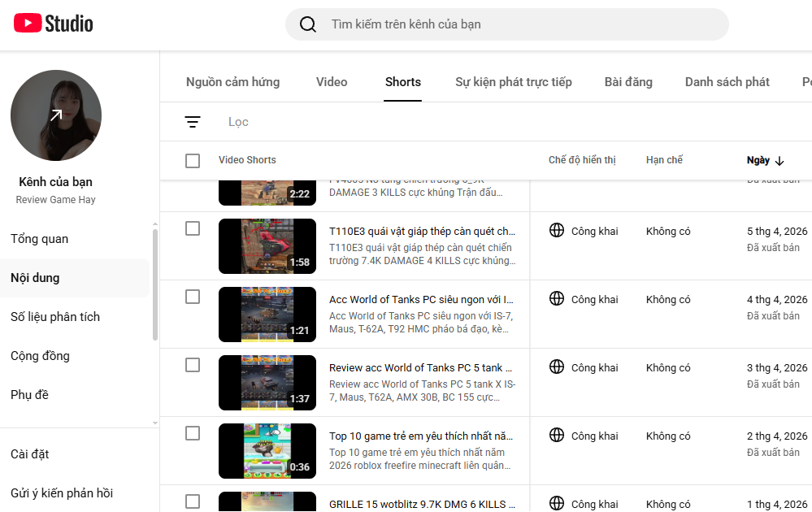Check the Review acc World of Tanks checkbox
The image size is (812, 512).
click(193, 365)
